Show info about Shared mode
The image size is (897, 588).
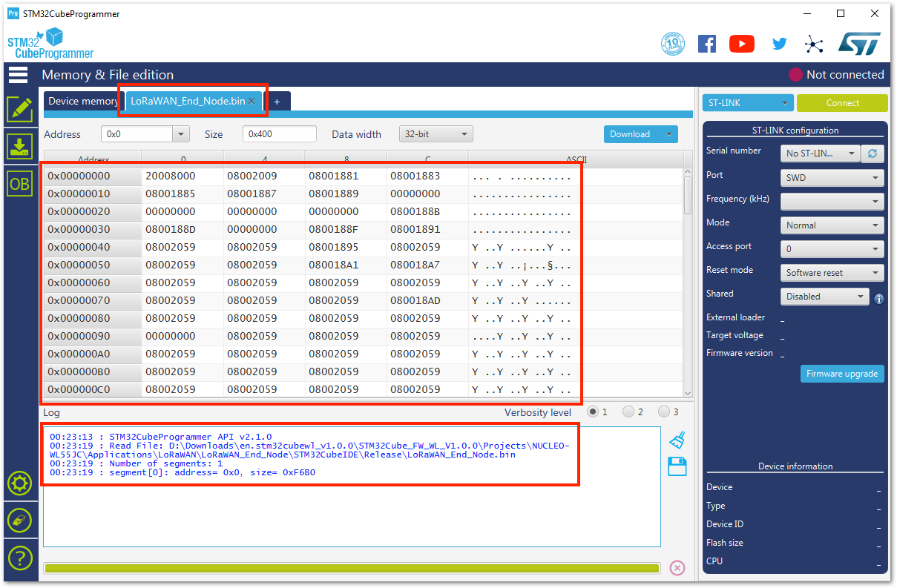878,298
